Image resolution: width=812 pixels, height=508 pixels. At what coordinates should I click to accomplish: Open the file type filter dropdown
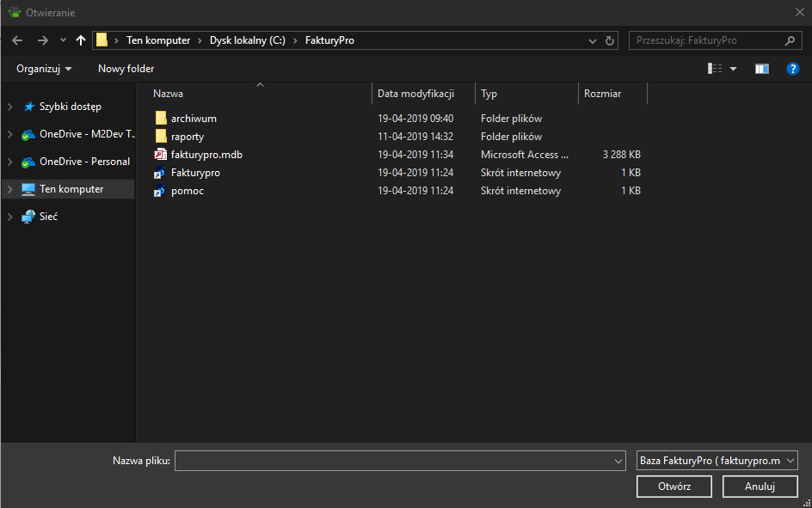717,461
